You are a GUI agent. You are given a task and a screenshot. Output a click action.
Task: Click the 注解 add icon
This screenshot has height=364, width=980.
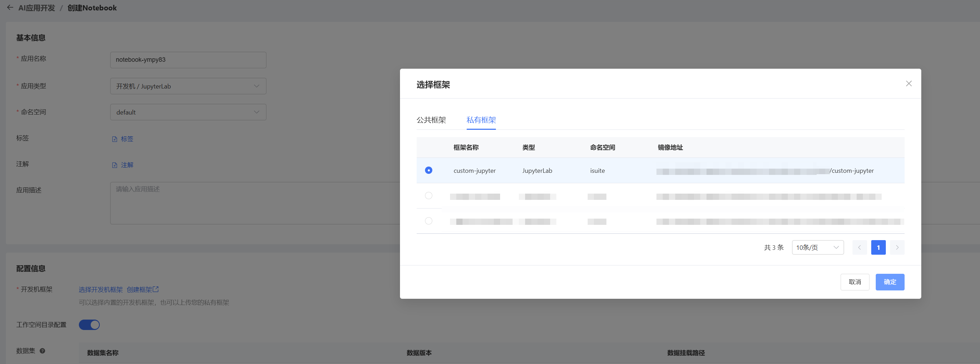(x=115, y=165)
